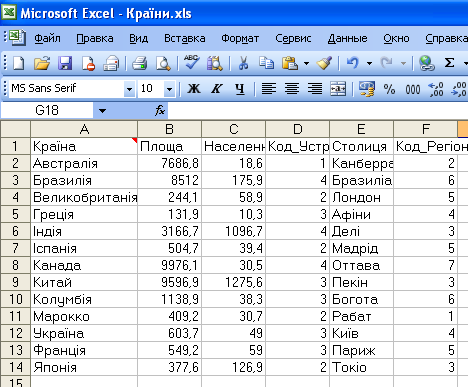The height and width of the screenshot is (387, 468).
Task: Save the workbook with floppy disk icon
Action: (65, 63)
